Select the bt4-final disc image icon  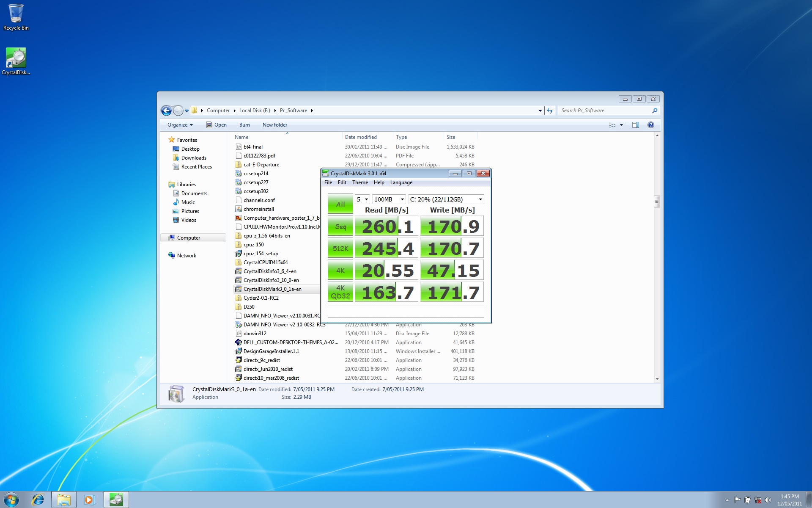[239, 147]
